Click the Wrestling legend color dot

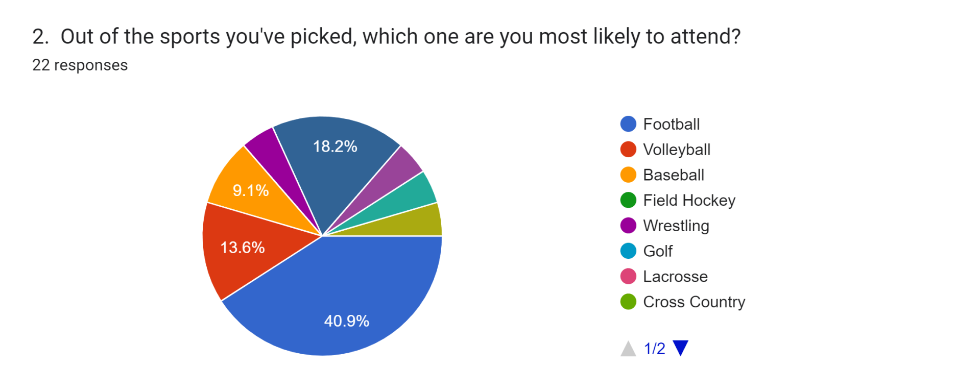tap(628, 226)
